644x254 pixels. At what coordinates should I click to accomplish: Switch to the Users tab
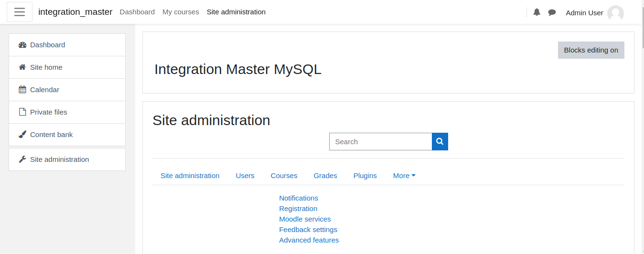coord(245,176)
